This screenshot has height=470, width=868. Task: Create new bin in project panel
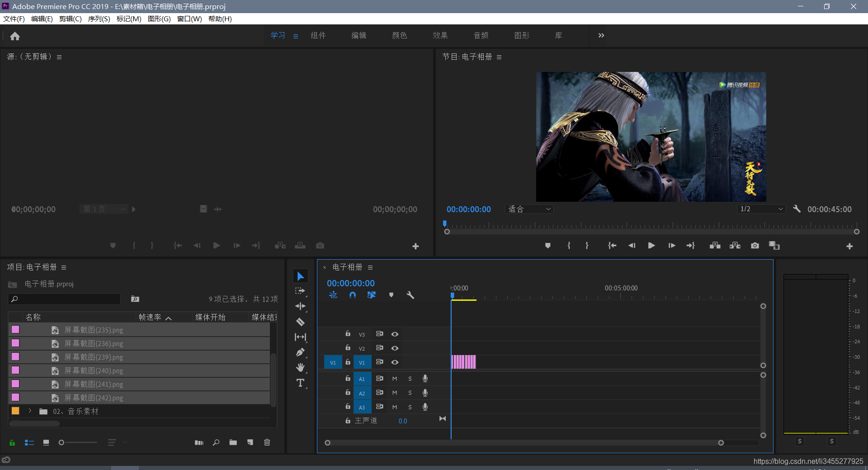[x=233, y=442]
